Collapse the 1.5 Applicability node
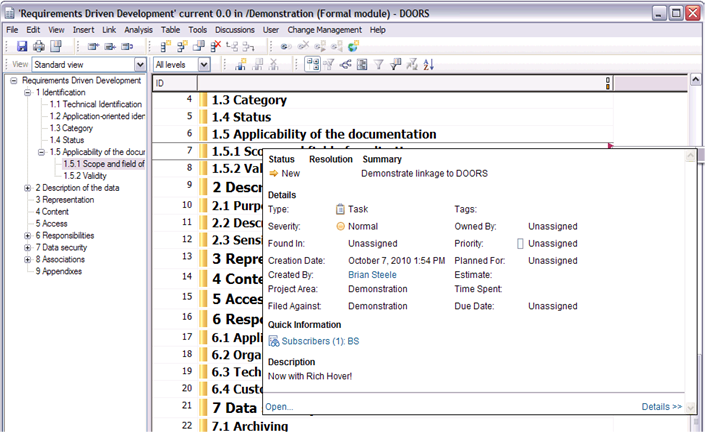 41,152
